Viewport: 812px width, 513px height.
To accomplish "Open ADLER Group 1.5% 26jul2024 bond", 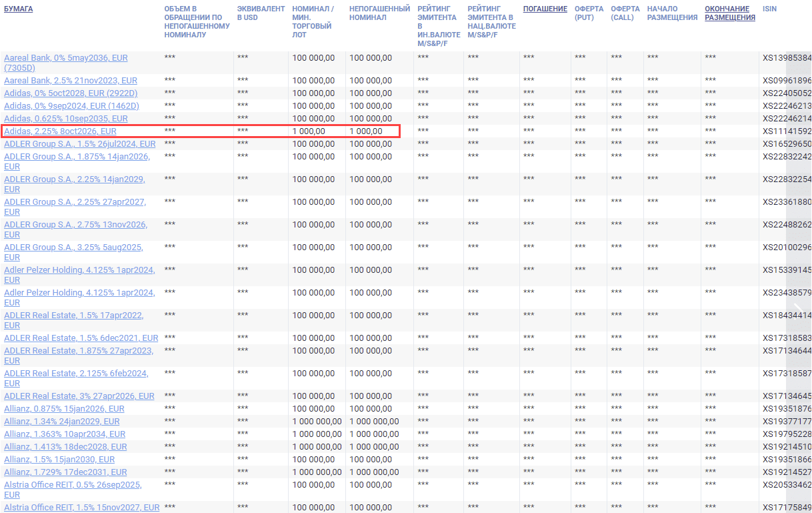I will (x=79, y=144).
